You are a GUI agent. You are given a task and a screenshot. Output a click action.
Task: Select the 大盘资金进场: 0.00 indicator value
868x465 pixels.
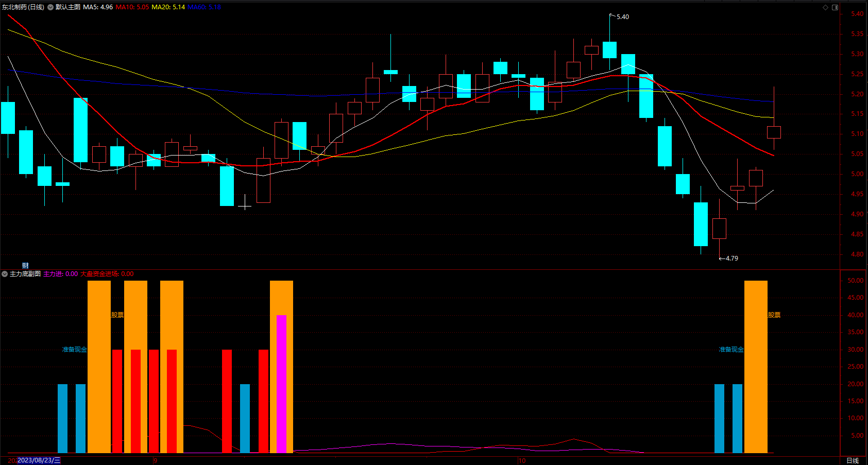click(x=107, y=274)
